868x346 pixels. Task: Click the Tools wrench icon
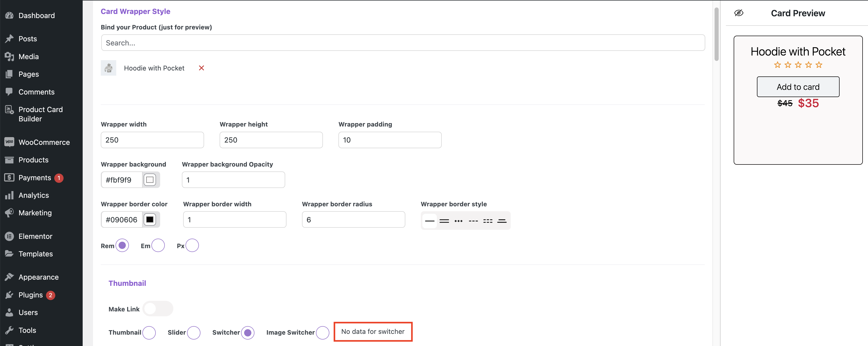click(x=10, y=330)
